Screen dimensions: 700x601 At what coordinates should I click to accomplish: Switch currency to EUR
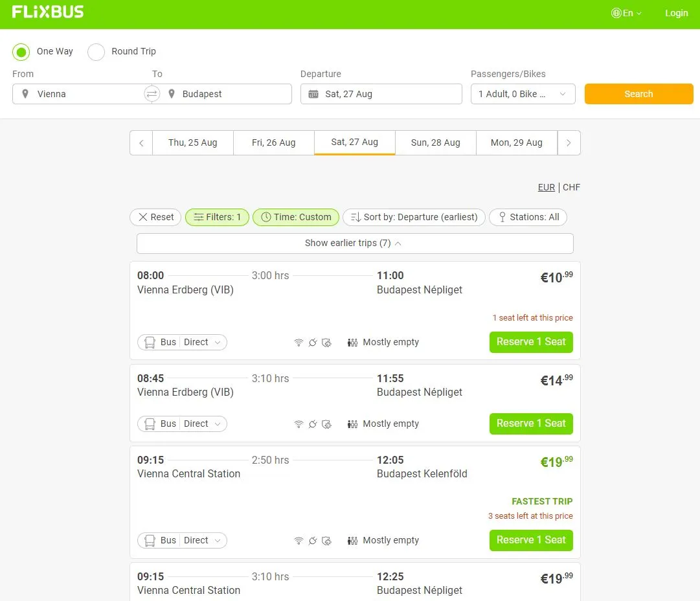point(546,188)
